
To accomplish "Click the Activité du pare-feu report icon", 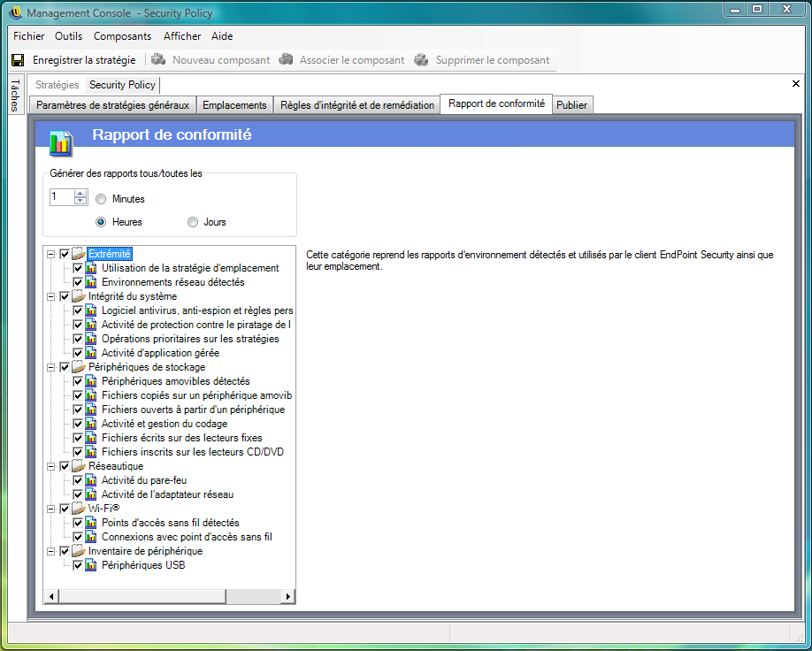I will tap(91, 480).
